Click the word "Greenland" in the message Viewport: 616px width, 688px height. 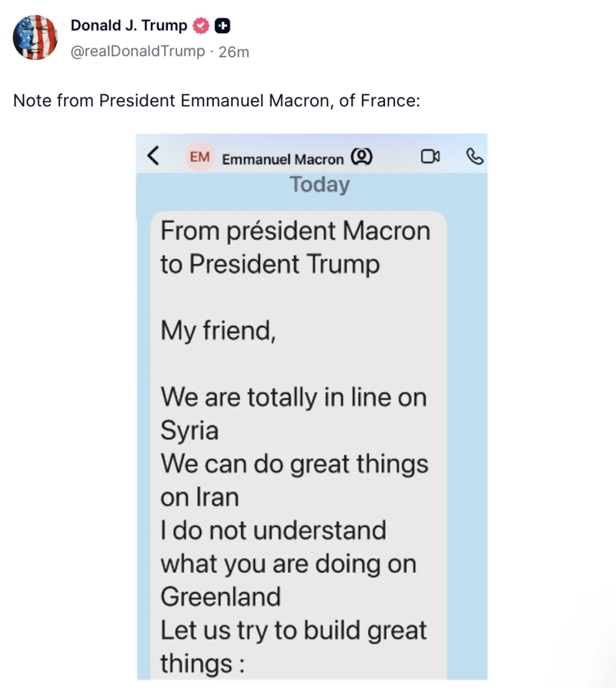click(x=220, y=597)
